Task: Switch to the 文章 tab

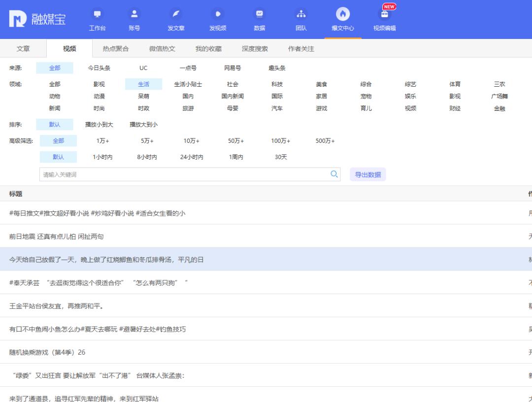Action: pos(24,48)
